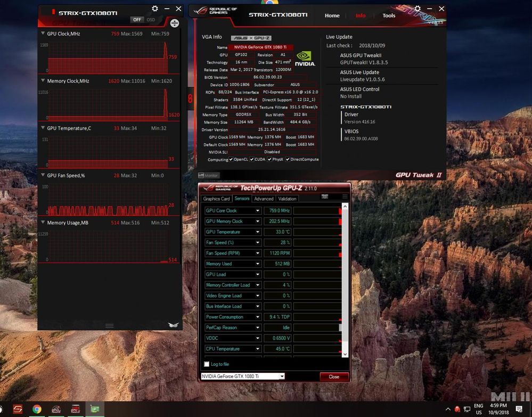Image resolution: width=532 pixels, height=417 pixels.
Task: Click the resize grip lines at monitor bottom
Action: pyautogui.click(x=109, y=326)
